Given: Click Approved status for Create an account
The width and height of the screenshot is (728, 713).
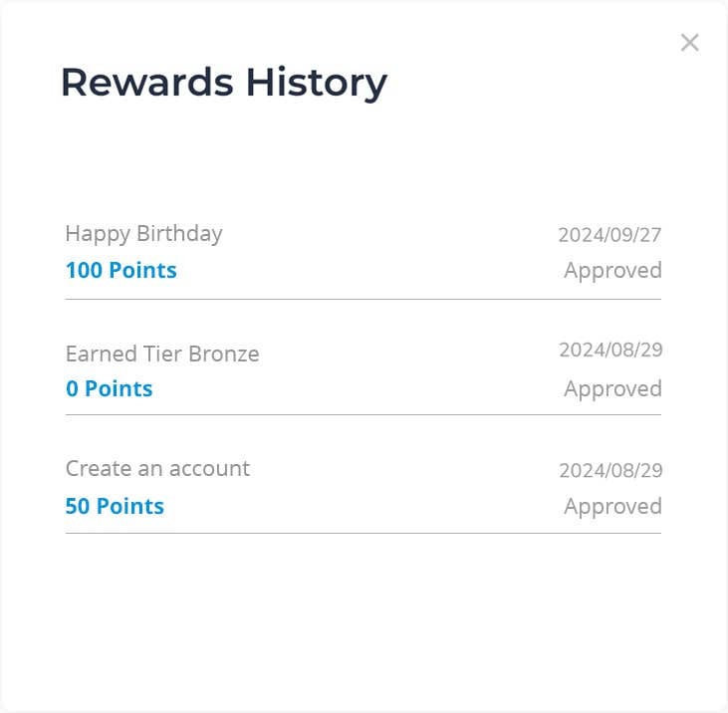Looking at the screenshot, I should tap(612, 507).
